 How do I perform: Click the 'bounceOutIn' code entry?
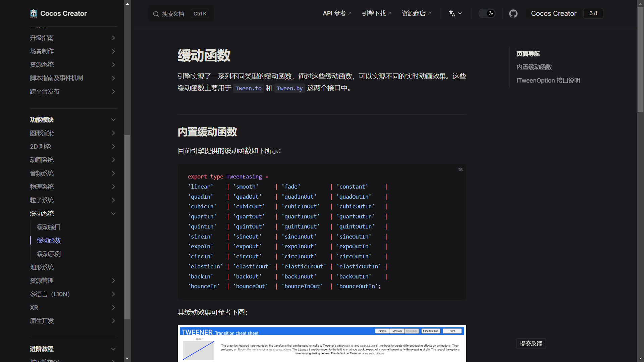pyautogui.click(x=357, y=286)
